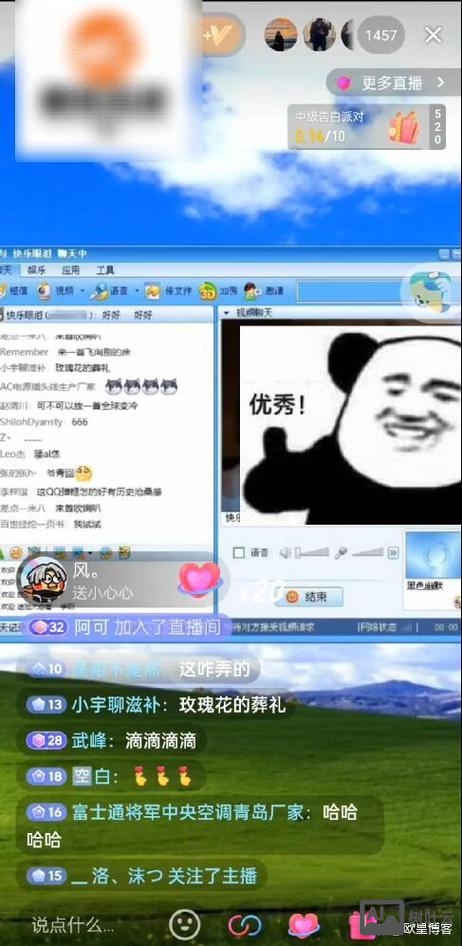Viewport: 462px width, 946px height.
Task: Tap __洛、沫つ 关注了主播 notice
Action: [142, 875]
